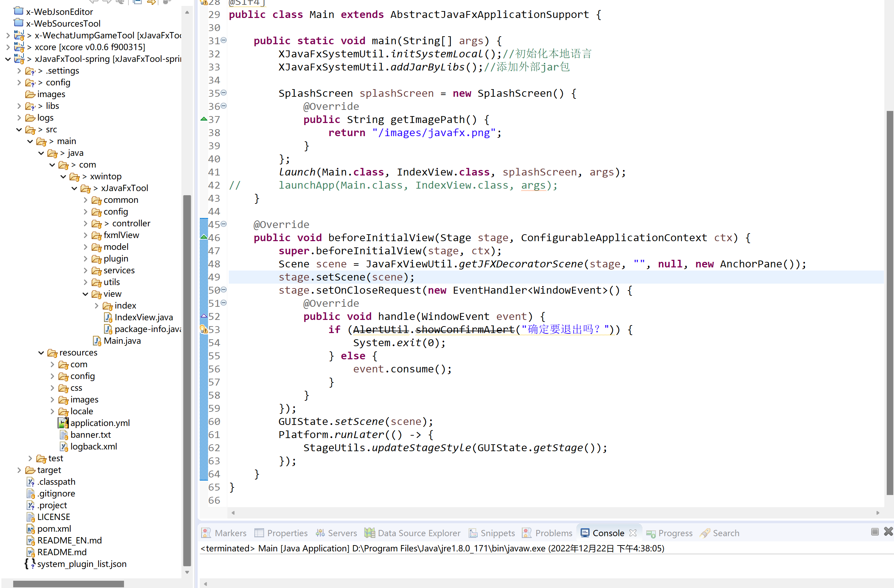Image resolution: width=894 pixels, height=588 pixels.
Task: Click the remove all terminated launches icon
Action: pos(888,531)
